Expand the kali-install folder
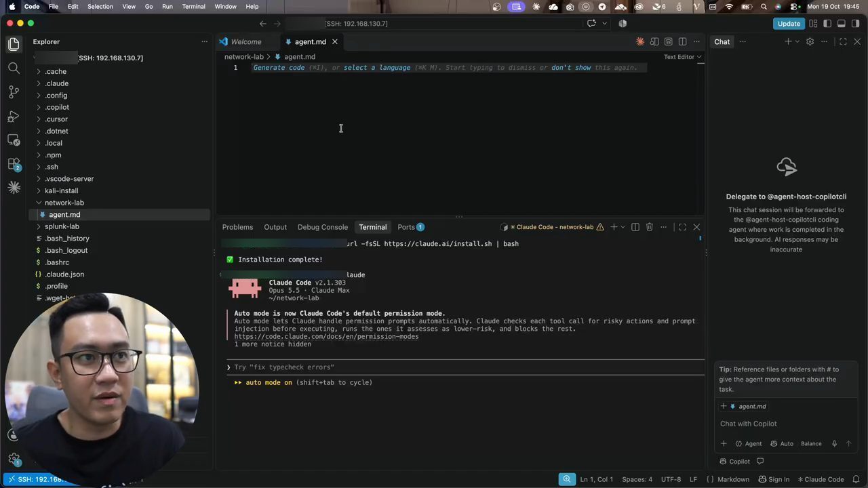Viewport: 868px width, 488px height. click(x=62, y=190)
